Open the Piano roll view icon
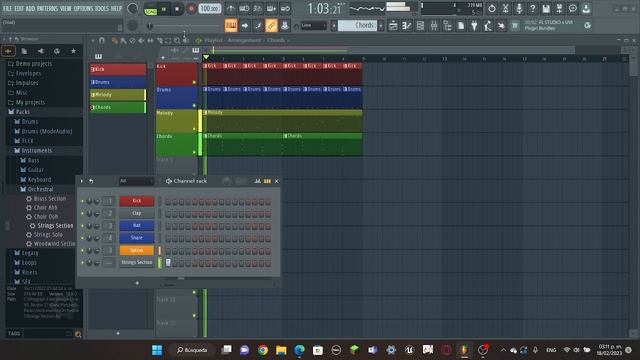 pyautogui.click(x=407, y=26)
